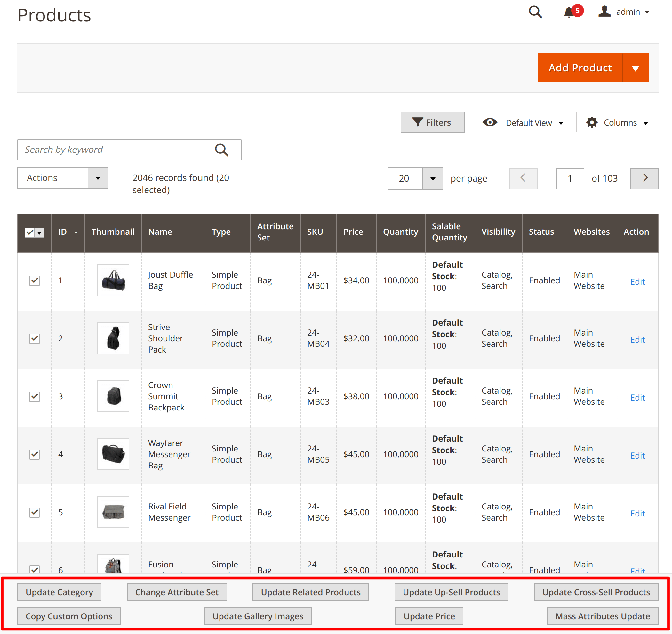Viewport: 672px width, 634px height.
Task: Edit the Crown Summit Backpack product
Action: pos(637,397)
